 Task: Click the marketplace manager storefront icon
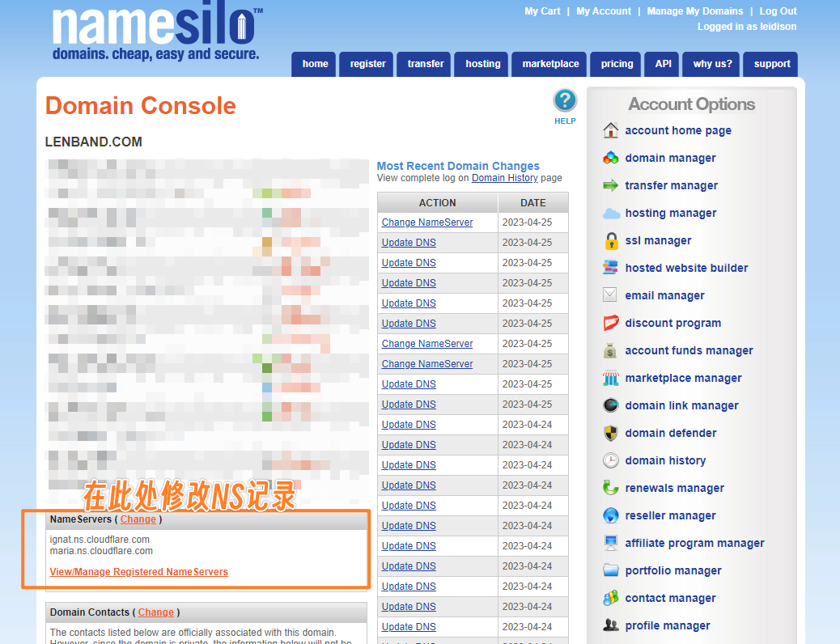coord(611,379)
